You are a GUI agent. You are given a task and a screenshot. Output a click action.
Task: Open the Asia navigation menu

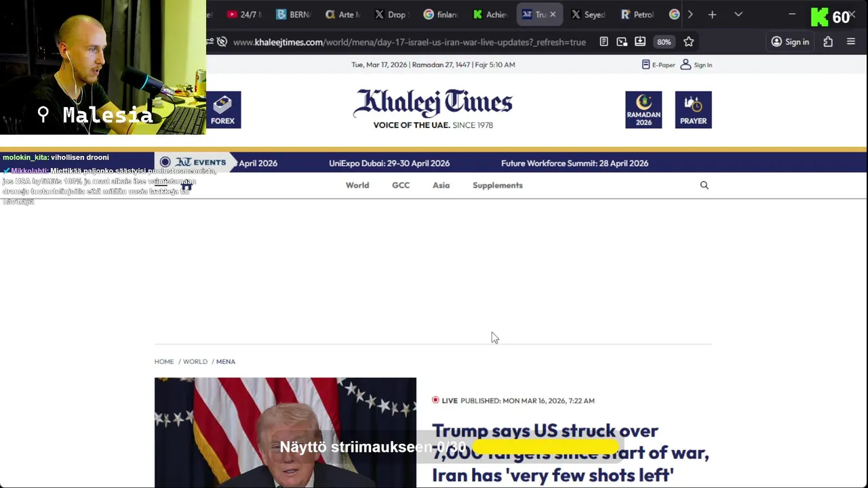pos(441,185)
